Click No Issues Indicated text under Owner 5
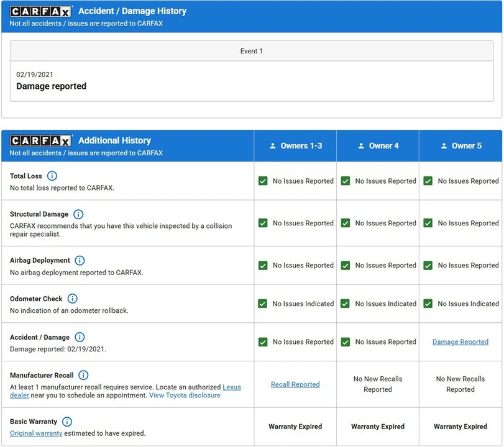This screenshot has height=447, width=504. point(469,304)
